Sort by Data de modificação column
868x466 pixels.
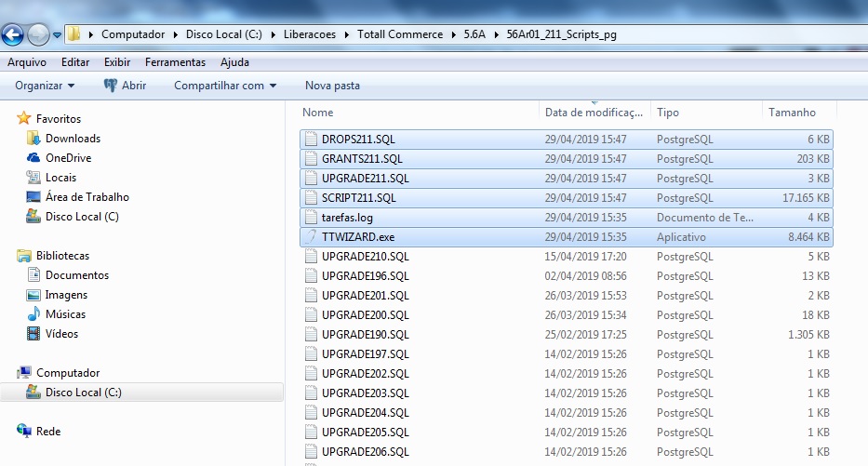coord(594,113)
